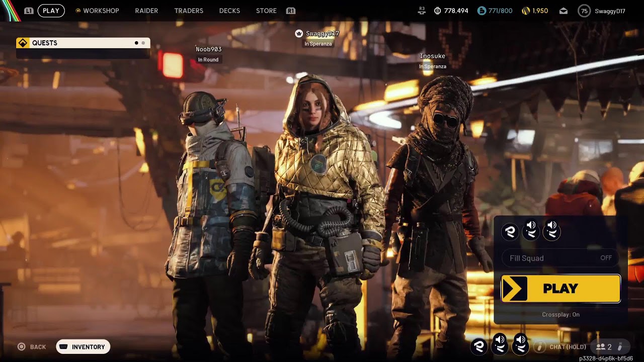Click the session ID p3328-d4p6k-bf5d6
This screenshot has width=644, height=362.
[606, 358]
